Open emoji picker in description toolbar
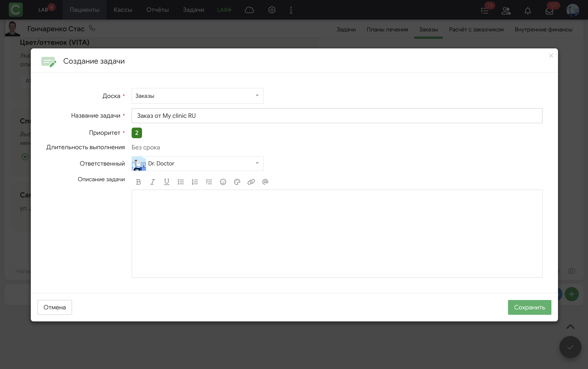Screen dimensions: 588x369 (223, 182)
